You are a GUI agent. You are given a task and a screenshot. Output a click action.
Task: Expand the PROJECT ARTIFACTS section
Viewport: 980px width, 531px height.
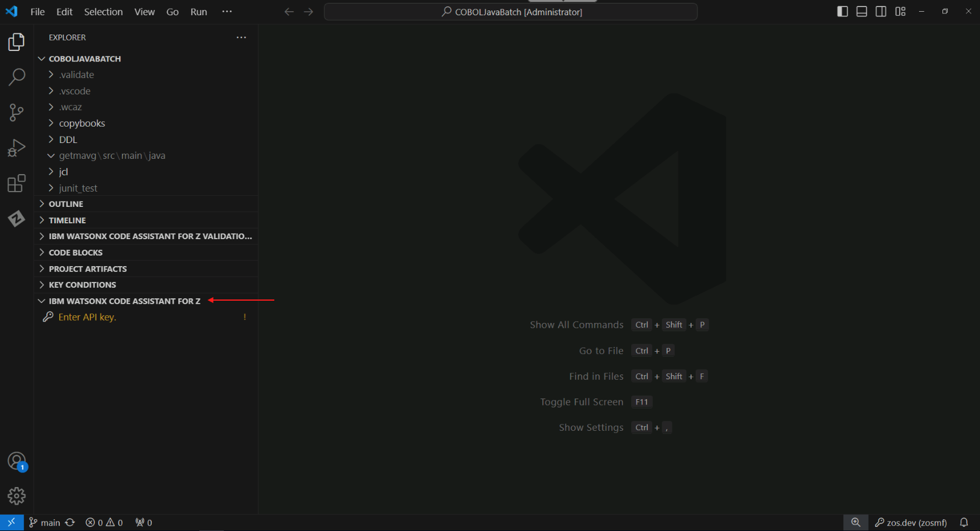click(x=146, y=269)
